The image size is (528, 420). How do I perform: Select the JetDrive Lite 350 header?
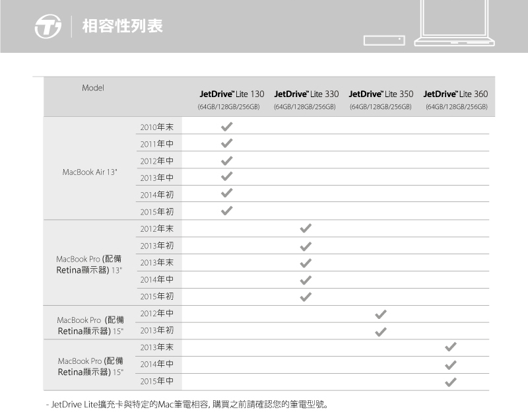click(x=381, y=94)
